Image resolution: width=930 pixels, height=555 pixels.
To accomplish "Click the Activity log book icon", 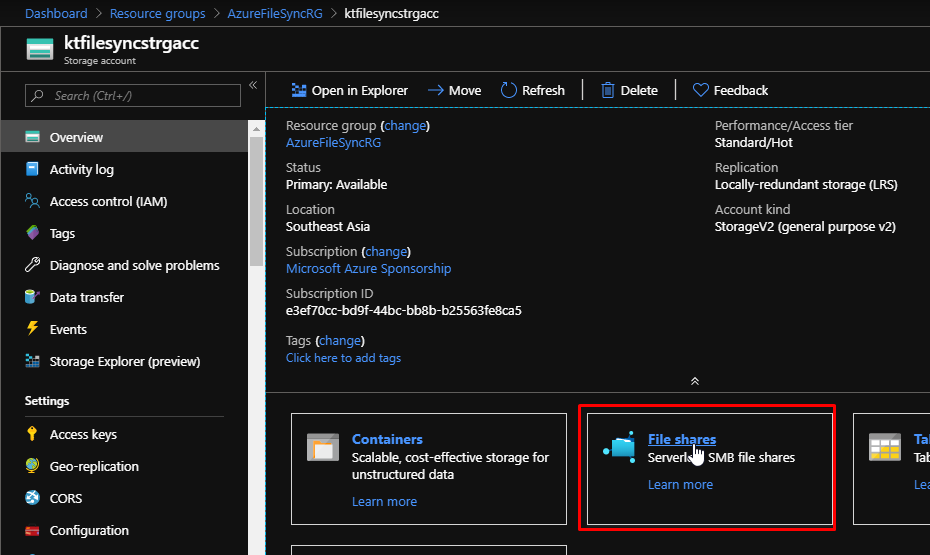I will click(x=33, y=169).
